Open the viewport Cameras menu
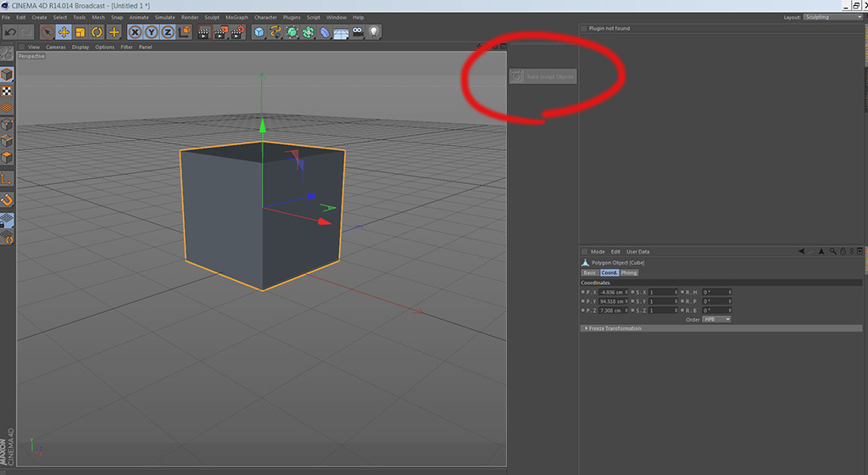Screen dimensions: 868x475 click(x=55, y=47)
